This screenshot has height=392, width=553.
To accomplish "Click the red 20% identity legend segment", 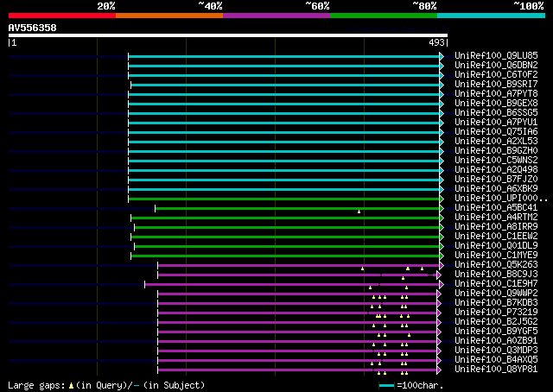I will (x=62, y=16).
